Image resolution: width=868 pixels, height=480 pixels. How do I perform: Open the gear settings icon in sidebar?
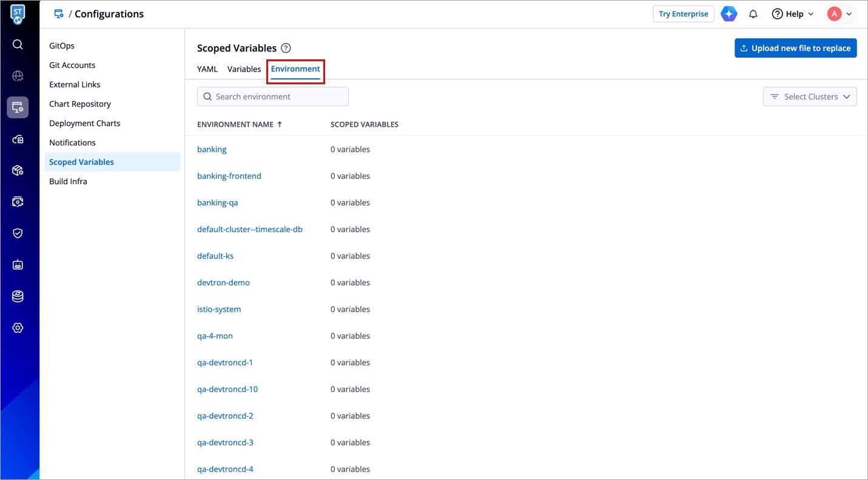click(x=18, y=328)
